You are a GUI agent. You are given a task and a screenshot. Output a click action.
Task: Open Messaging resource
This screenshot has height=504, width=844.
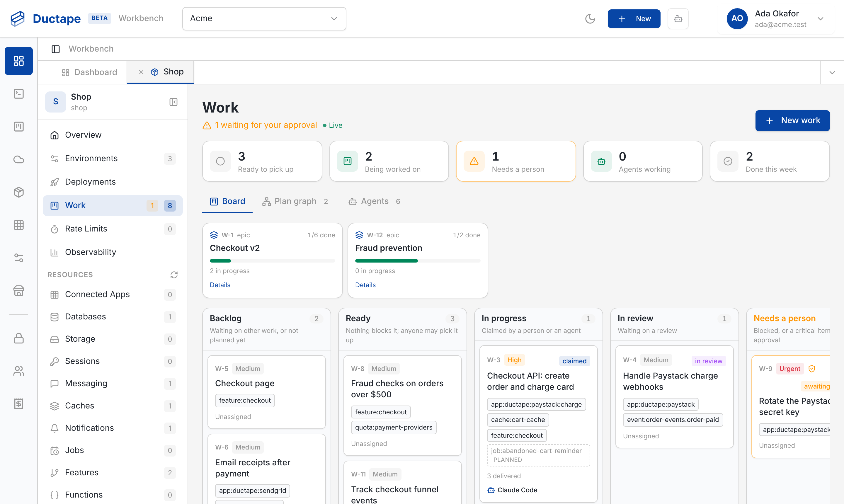tap(113, 384)
